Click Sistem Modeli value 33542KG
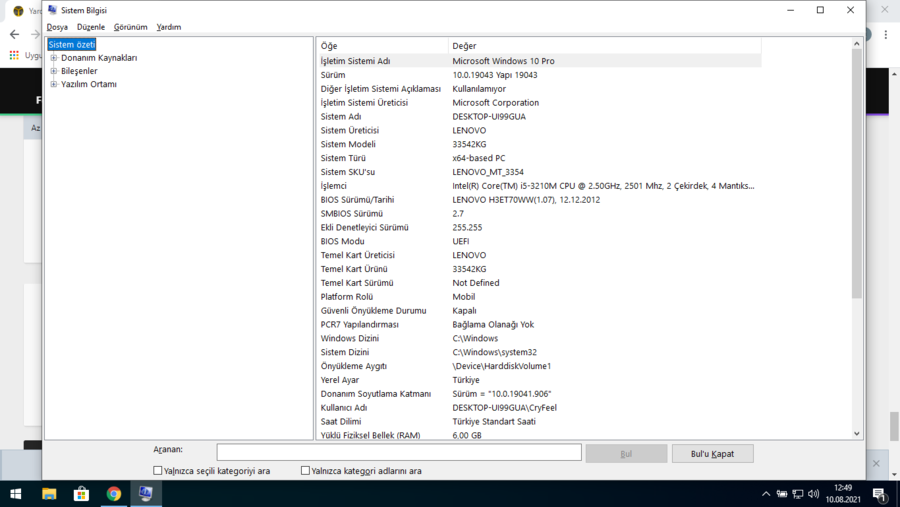This screenshot has height=507, width=900. 469,144
